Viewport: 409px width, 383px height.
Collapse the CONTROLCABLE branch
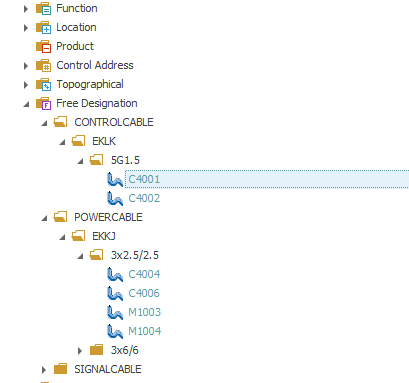click(x=44, y=123)
